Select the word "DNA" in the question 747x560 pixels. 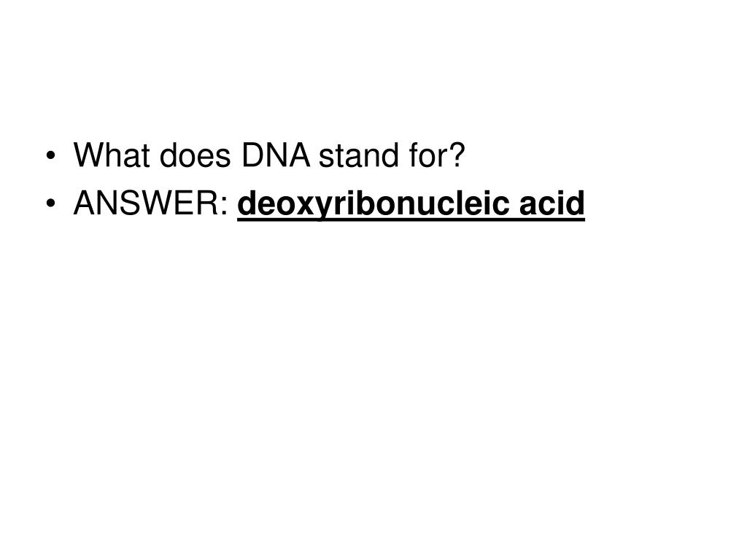[276, 155]
